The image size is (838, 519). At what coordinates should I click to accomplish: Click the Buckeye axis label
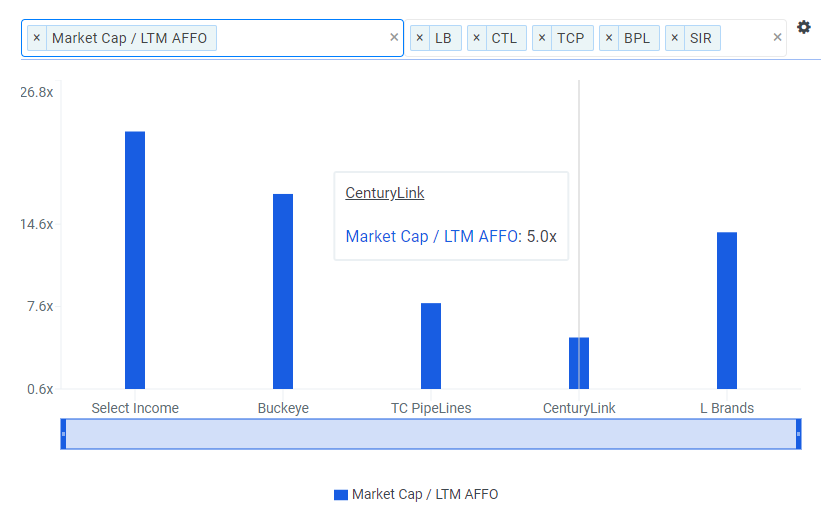pyautogui.click(x=283, y=408)
